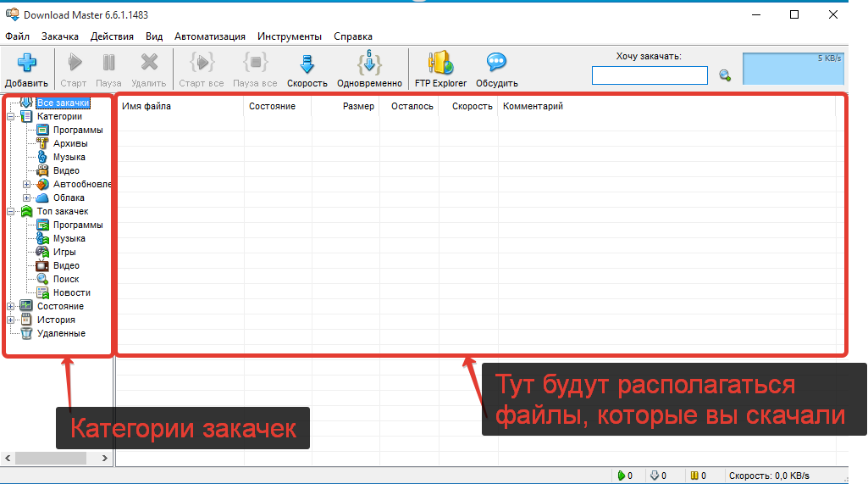Viewport: 868px width, 484px height.
Task: Click the Добавить plus icon
Action: click(26, 63)
